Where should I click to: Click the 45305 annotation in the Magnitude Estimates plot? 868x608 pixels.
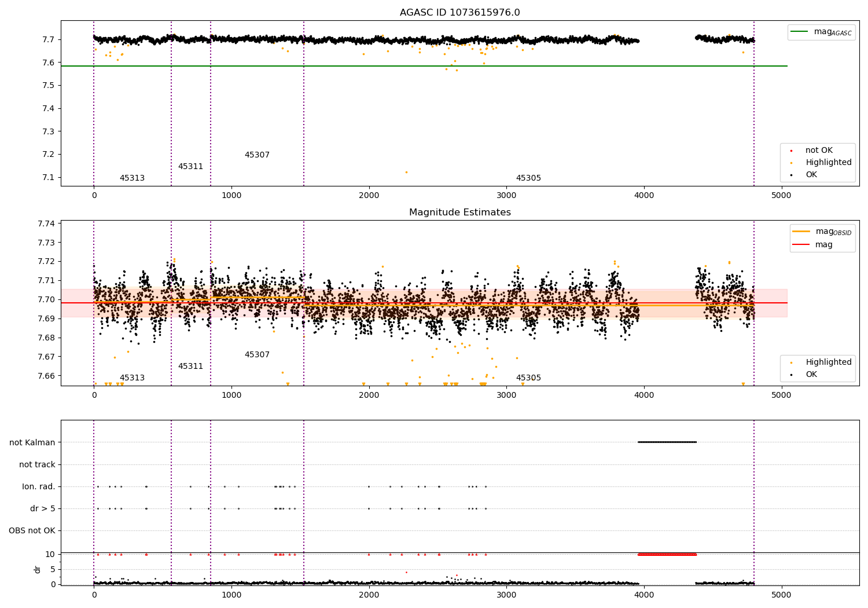(x=528, y=378)
